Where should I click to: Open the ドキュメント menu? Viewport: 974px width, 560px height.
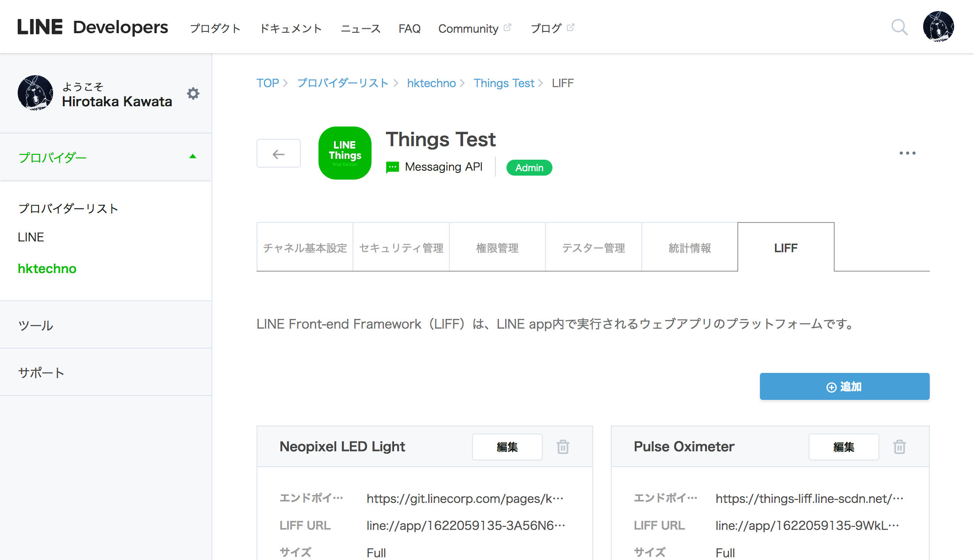click(x=291, y=28)
